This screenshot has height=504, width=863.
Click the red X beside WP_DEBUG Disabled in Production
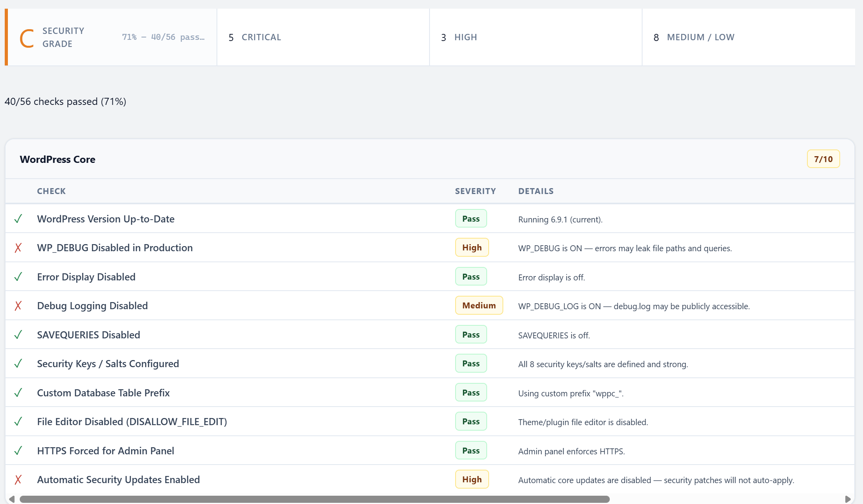click(x=18, y=247)
